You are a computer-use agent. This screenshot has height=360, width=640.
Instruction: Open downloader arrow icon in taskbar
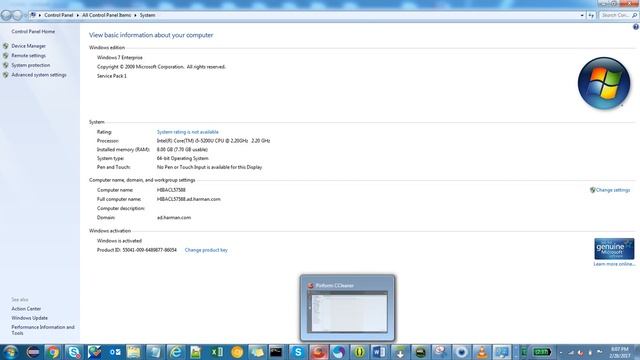click(x=400, y=352)
